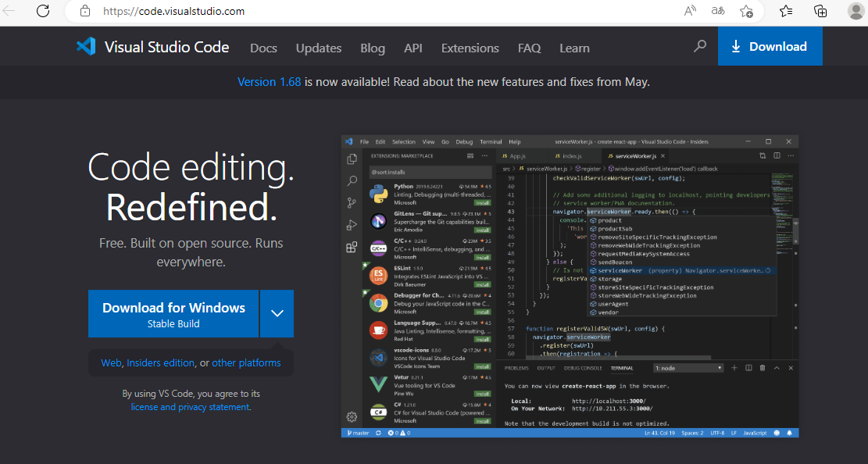This screenshot has width=868, height=464.
Task: Click the read aloud icon
Action: point(690,11)
